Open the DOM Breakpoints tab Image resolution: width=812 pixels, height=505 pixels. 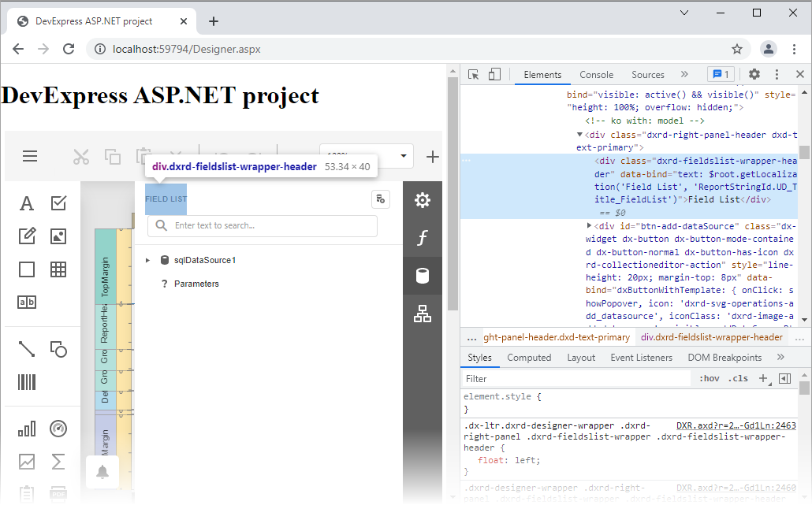724,358
